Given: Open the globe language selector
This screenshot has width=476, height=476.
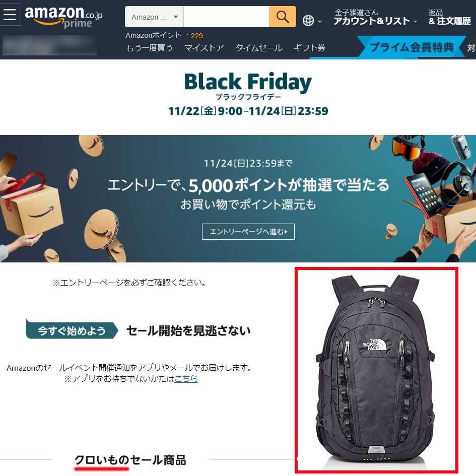Looking at the screenshot, I should click(312, 21).
